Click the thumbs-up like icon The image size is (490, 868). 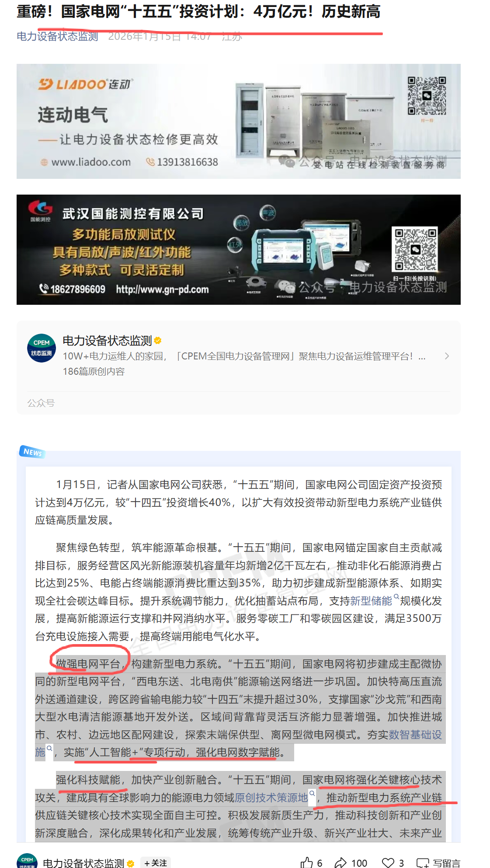(307, 862)
